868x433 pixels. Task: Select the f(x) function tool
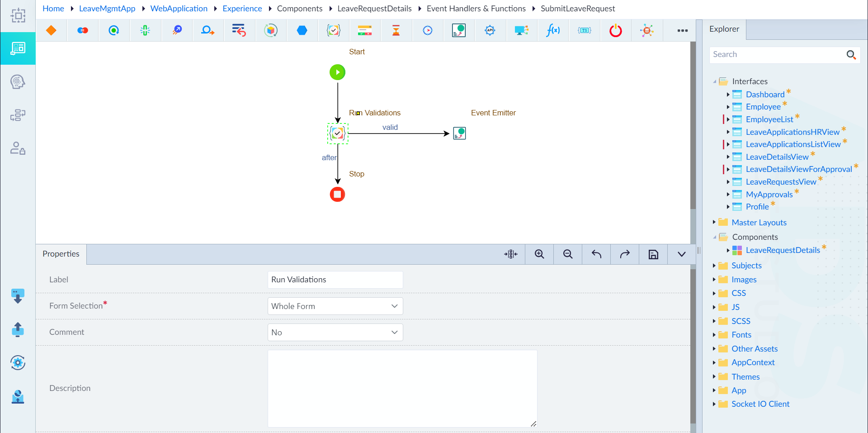tap(553, 30)
